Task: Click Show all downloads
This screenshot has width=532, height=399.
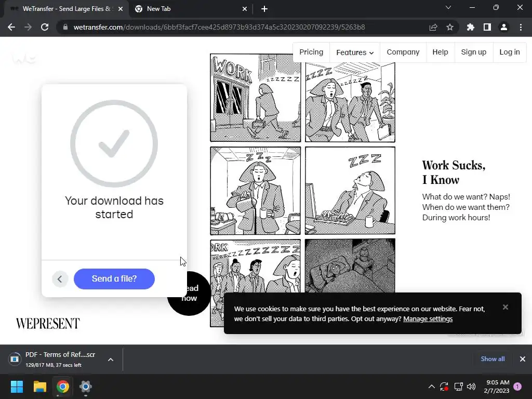Action: point(493,359)
